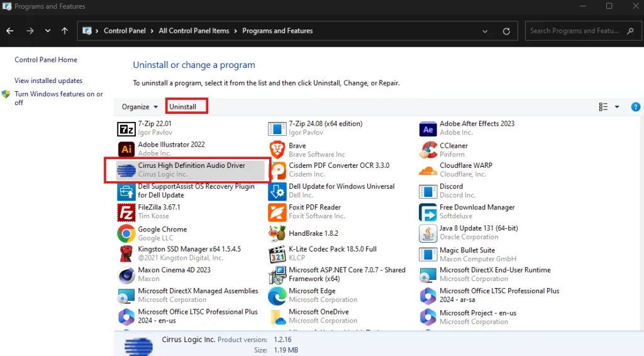The image size is (644, 356).
Task: Click the K-Lite Codec Pack 321 icon
Action: [277, 254]
